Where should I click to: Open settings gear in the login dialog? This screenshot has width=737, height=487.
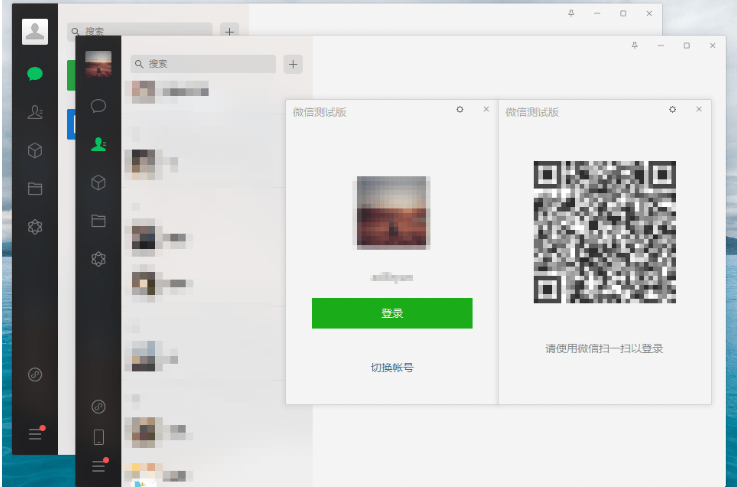tap(460, 109)
